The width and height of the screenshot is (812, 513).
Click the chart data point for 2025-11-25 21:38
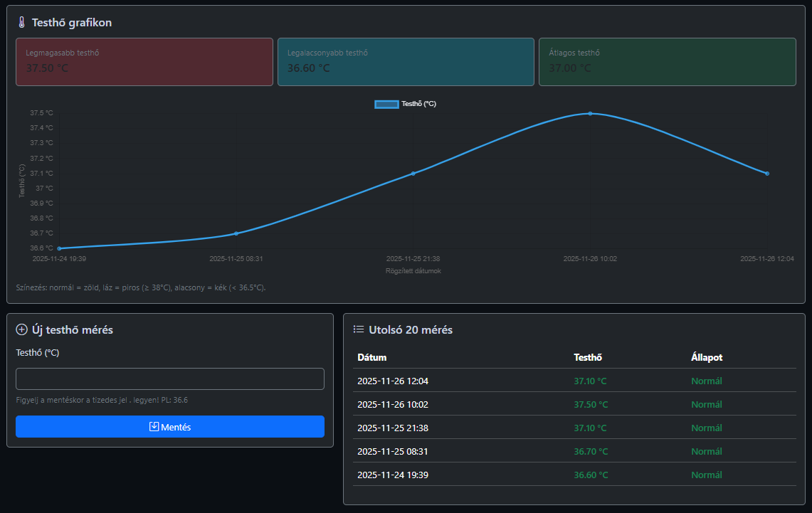tap(413, 174)
